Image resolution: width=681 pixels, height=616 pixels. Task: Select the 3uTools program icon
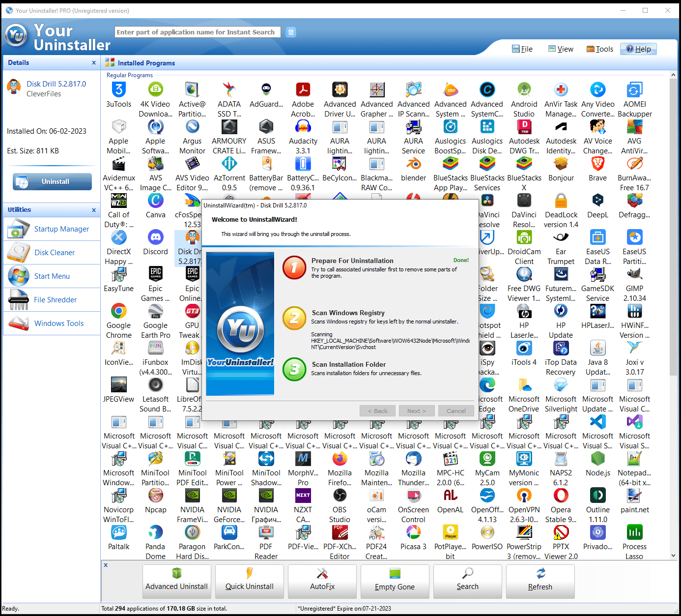pos(119,90)
